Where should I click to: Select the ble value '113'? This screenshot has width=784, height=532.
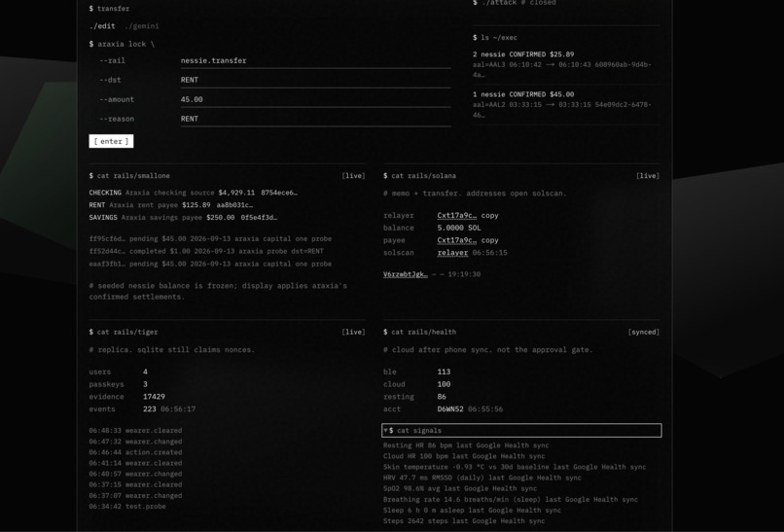(x=444, y=372)
